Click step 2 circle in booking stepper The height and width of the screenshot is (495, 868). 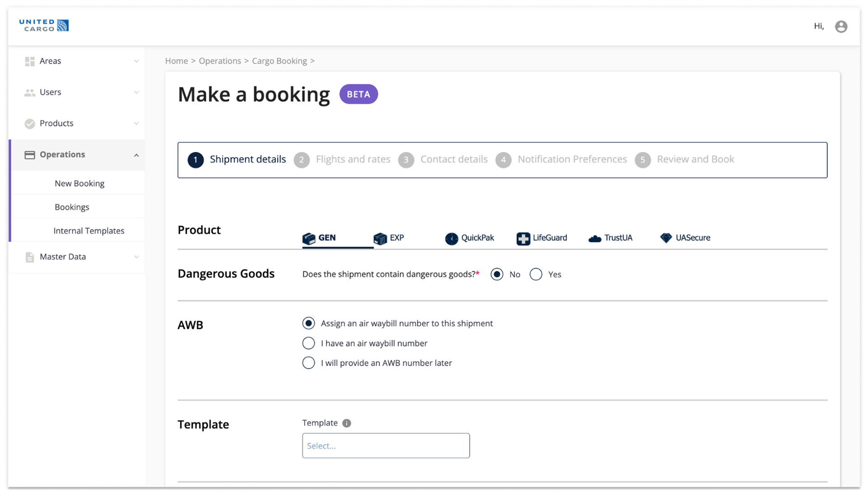(x=302, y=160)
